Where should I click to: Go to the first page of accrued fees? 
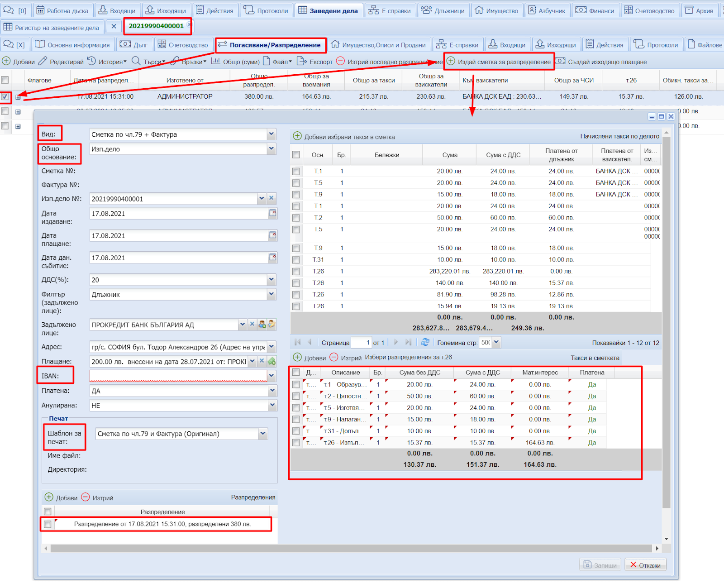(x=298, y=342)
